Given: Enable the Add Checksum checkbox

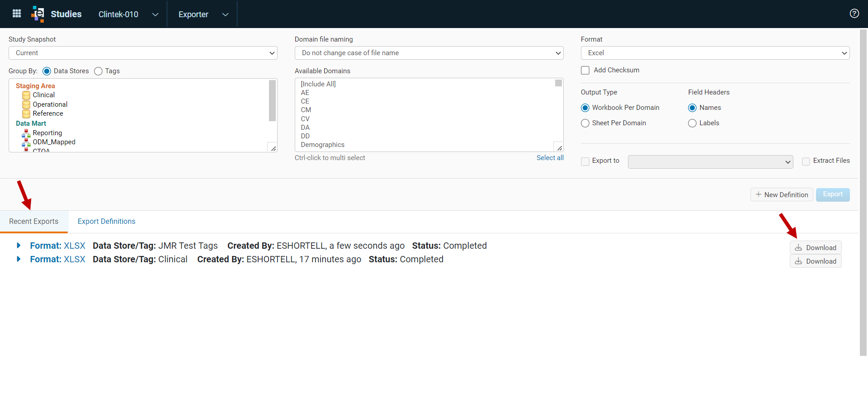Looking at the screenshot, I should coord(585,70).
